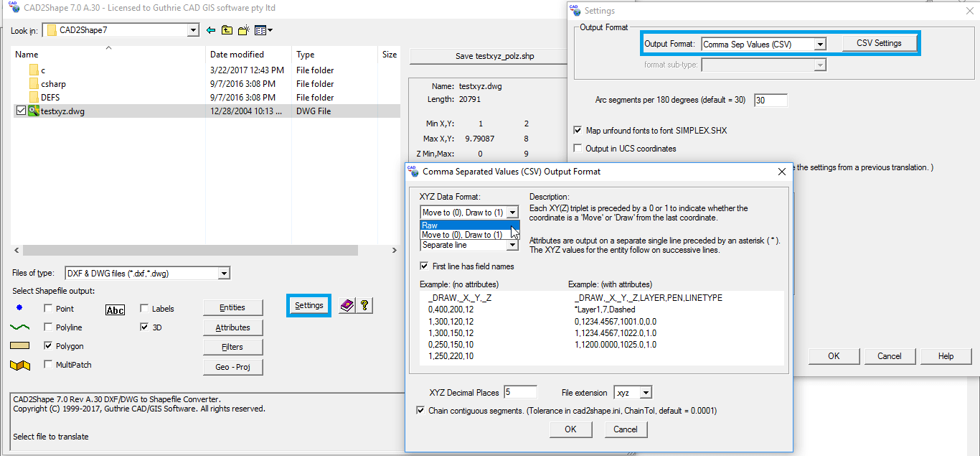The width and height of the screenshot is (980, 456).
Task: Click the question mark help icon
Action: click(364, 305)
